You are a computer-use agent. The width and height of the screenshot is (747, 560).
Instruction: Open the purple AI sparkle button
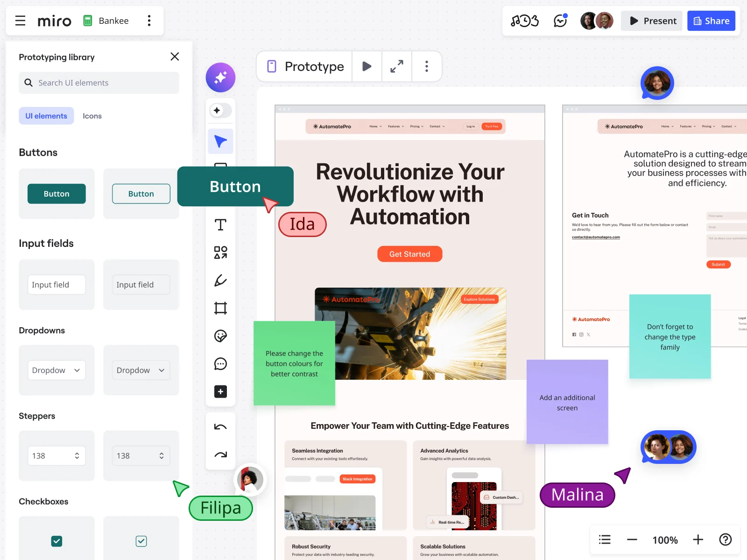tap(220, 77)
